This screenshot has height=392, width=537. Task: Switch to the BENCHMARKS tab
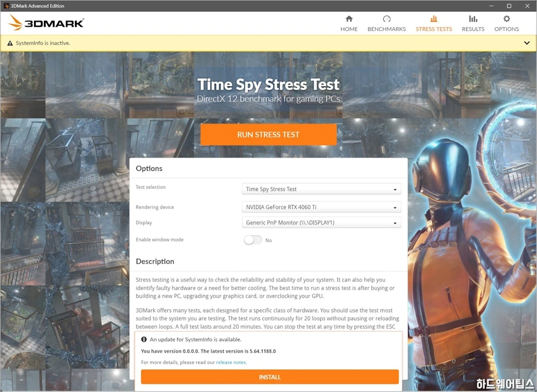[386, 23]
